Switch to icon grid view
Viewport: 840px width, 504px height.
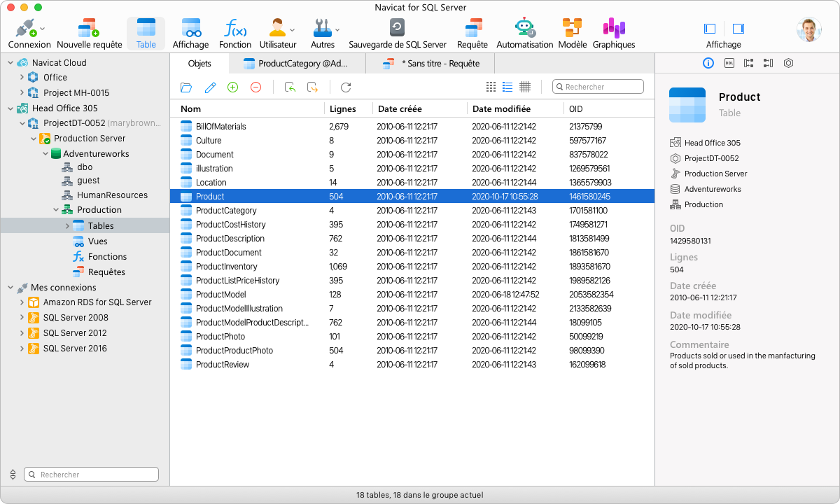[491, 87]
